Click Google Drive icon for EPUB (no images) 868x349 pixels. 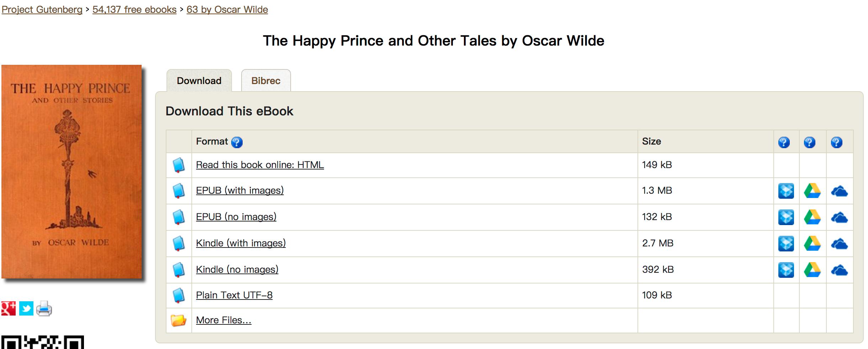tap(812, 217)
